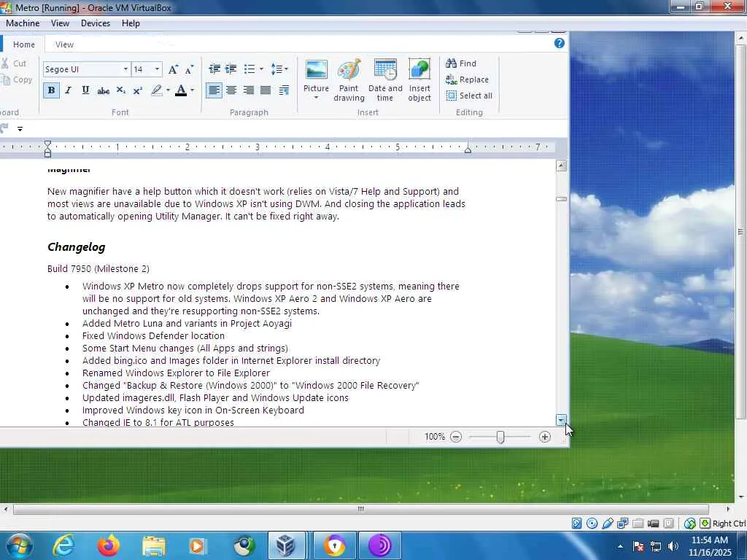Viewport: 747px width, 560px height.
Task: Open Customize Quick Access Toolbar dropdown
Action: (x=20, y=128)
